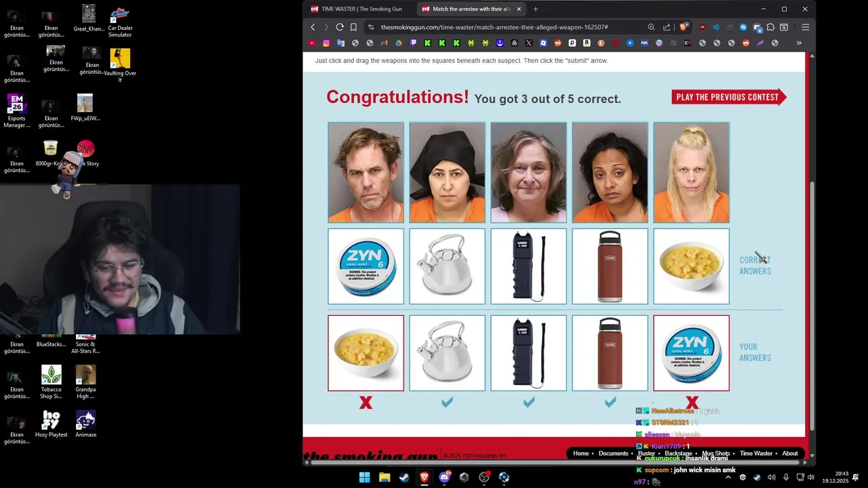Click Play The Previous Contest button
This screenshot has width=868, height=488.
pos(729,97)
